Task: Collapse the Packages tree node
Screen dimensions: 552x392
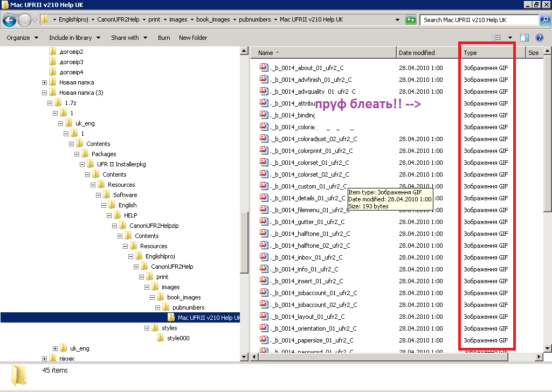Action: 77,154
